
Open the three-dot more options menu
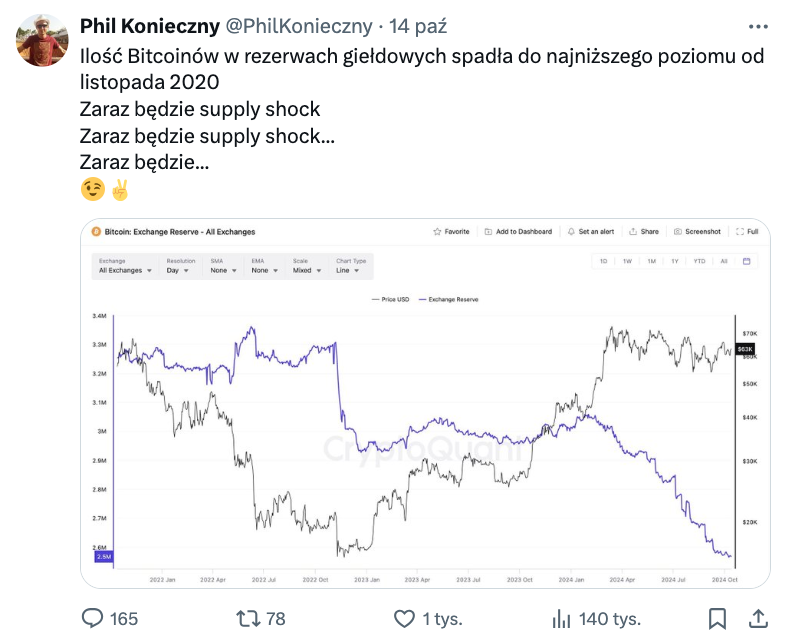[x=758, y=25]
